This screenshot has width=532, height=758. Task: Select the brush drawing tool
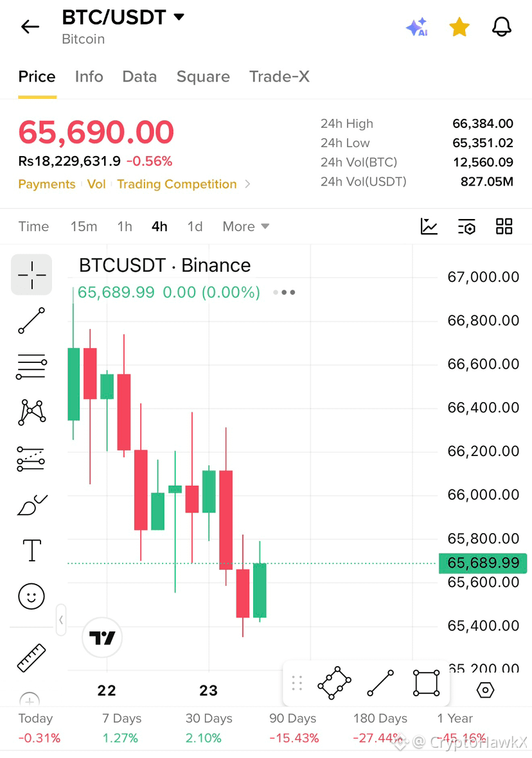(x=32, y=505)
